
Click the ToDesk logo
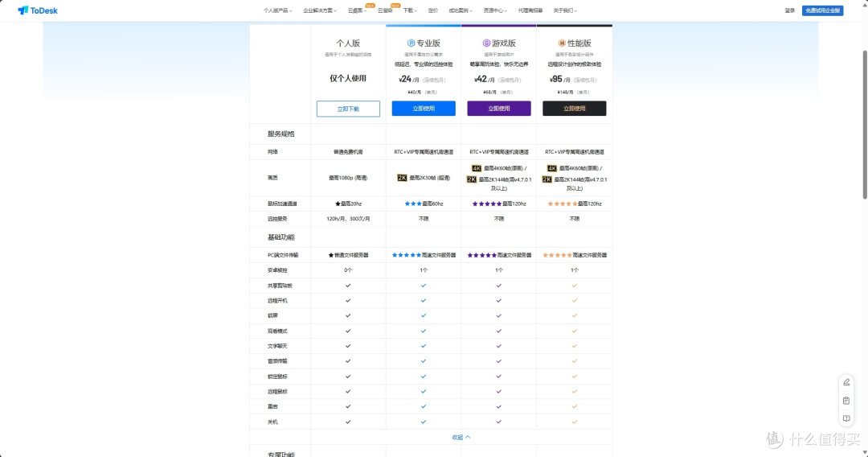pyautogui.click(x=38, y=10)
